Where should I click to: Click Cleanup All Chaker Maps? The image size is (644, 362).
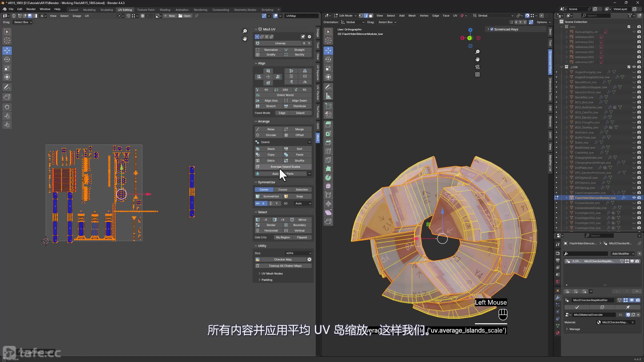(283, 266)
